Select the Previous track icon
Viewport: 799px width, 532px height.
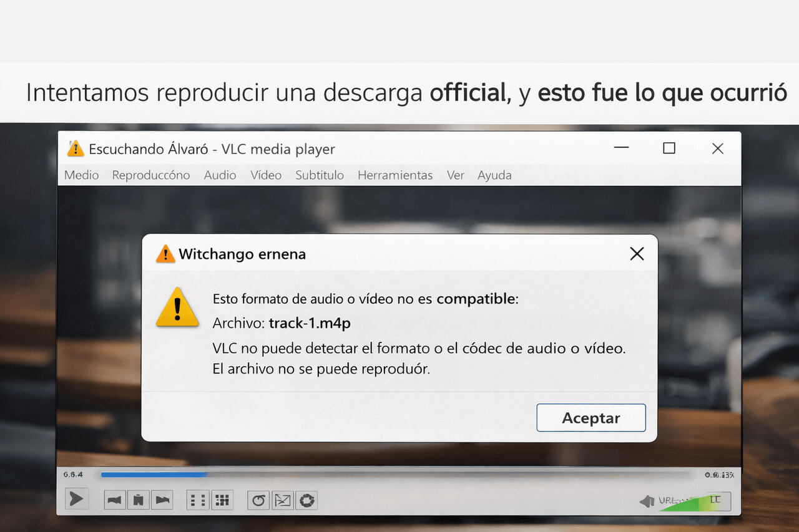click(x=114, y=499)
